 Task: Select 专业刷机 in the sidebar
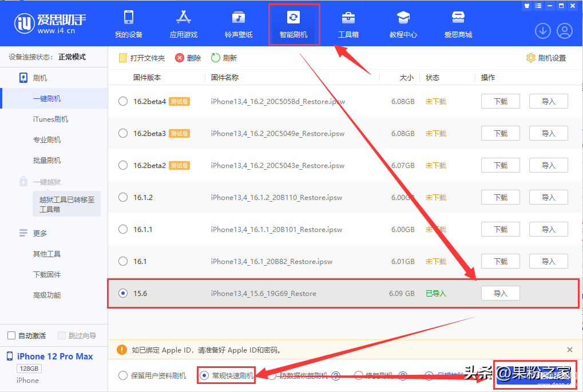pos(47,139)
